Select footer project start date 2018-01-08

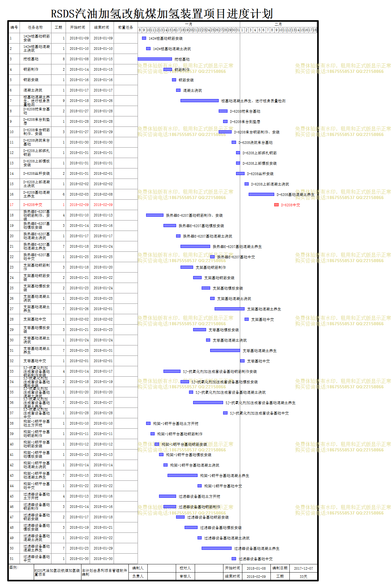point(256,568)
